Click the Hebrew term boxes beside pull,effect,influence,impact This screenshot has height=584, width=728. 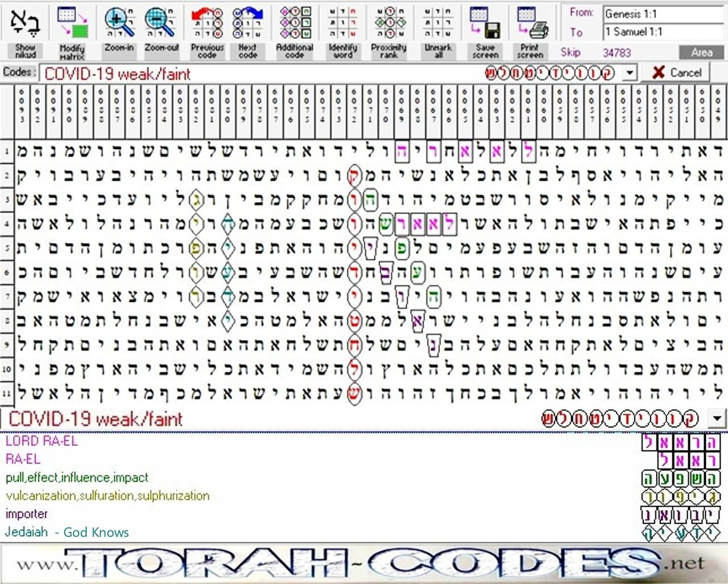(x=681, y=479)
